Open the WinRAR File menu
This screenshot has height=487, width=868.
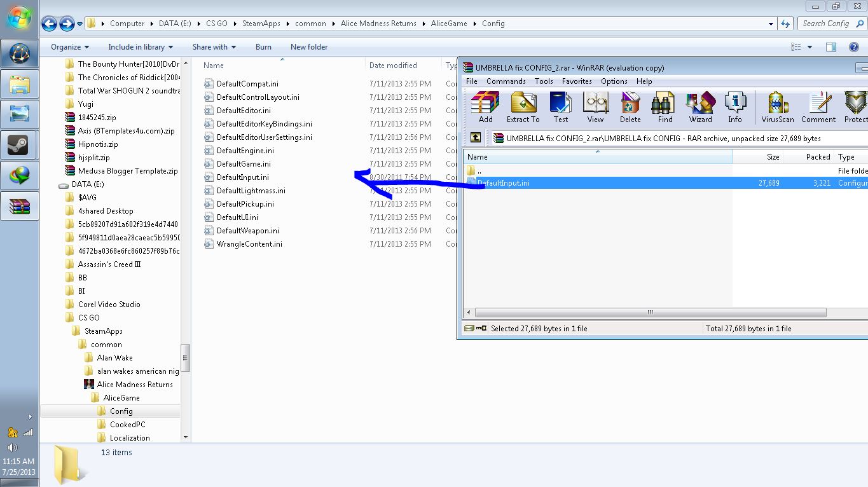pos(471,81)
